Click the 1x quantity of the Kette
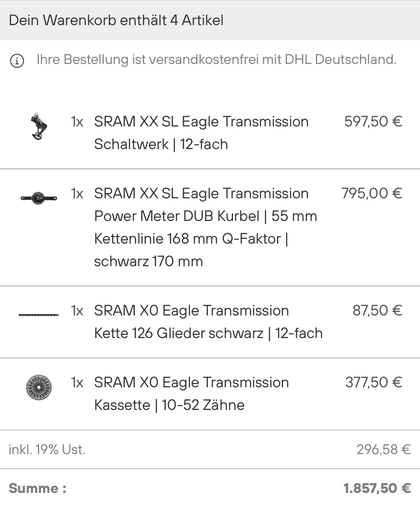The width and height of the screenshot is (420, 512). [x=77, y=311]
